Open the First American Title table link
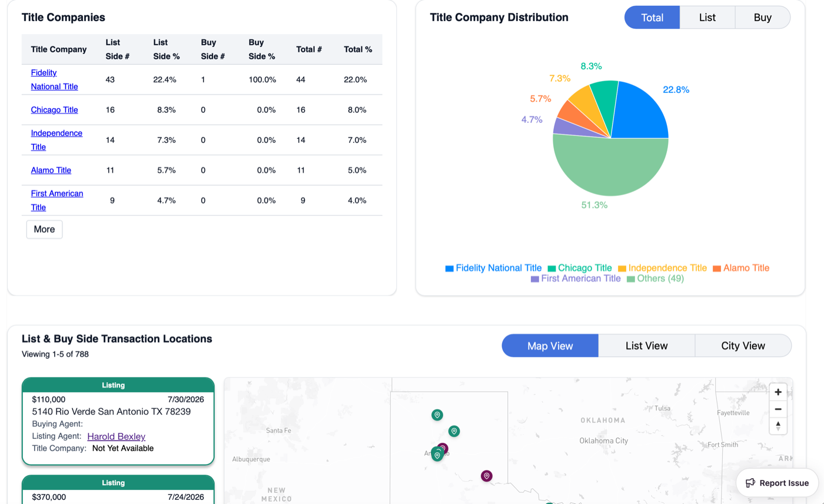Screen dimensions: 824x504 (x=57, y=201)
